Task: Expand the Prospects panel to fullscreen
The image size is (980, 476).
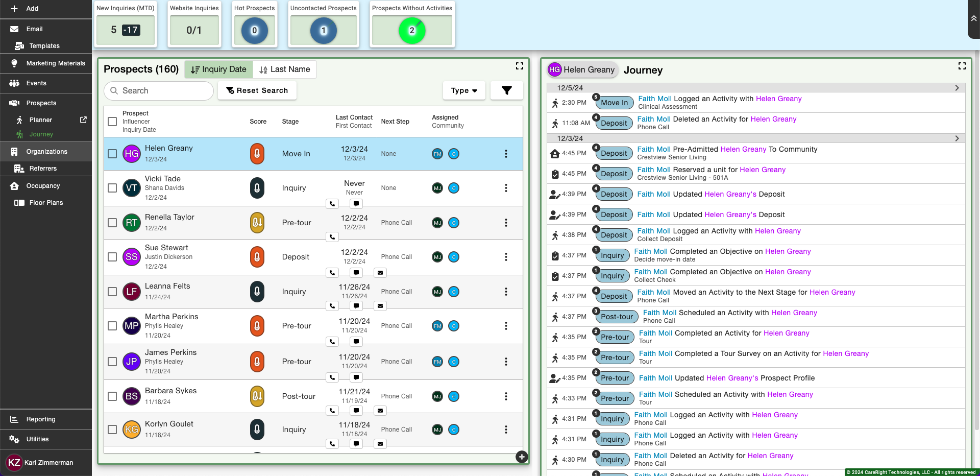Action: 519,66
